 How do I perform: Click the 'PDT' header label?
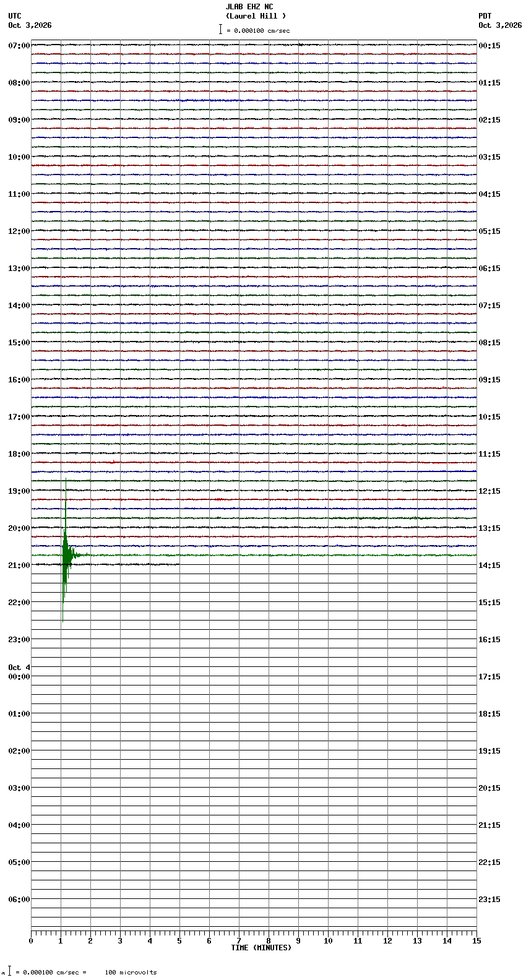coord(485,16)
